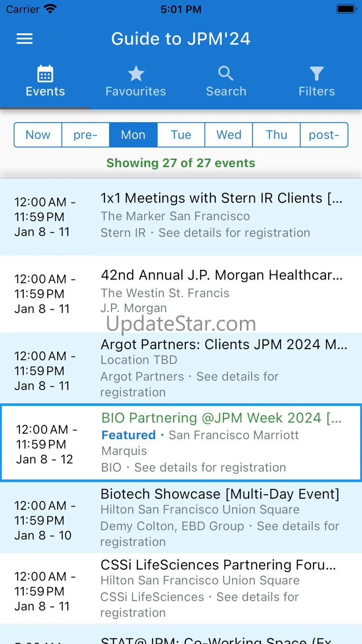Tap the Wi-Fi status icon

(49, 9)
